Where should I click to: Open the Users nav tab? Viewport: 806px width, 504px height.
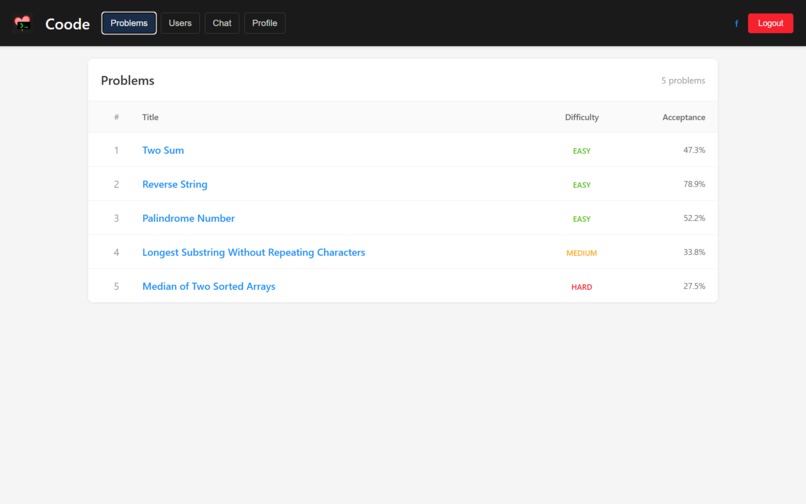pos(180,23)
